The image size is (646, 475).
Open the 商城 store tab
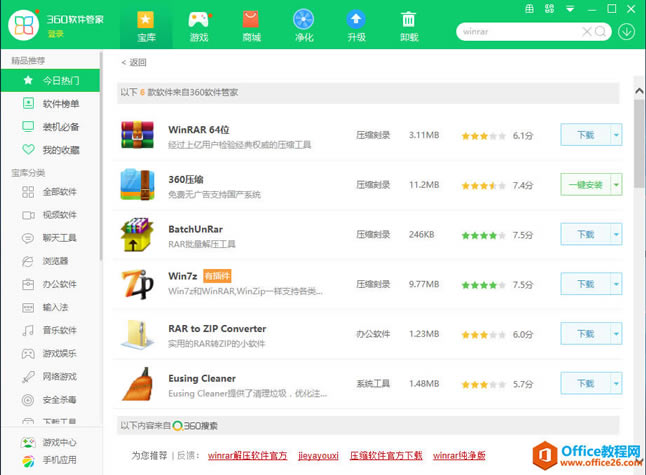click(x=251, y=26)
